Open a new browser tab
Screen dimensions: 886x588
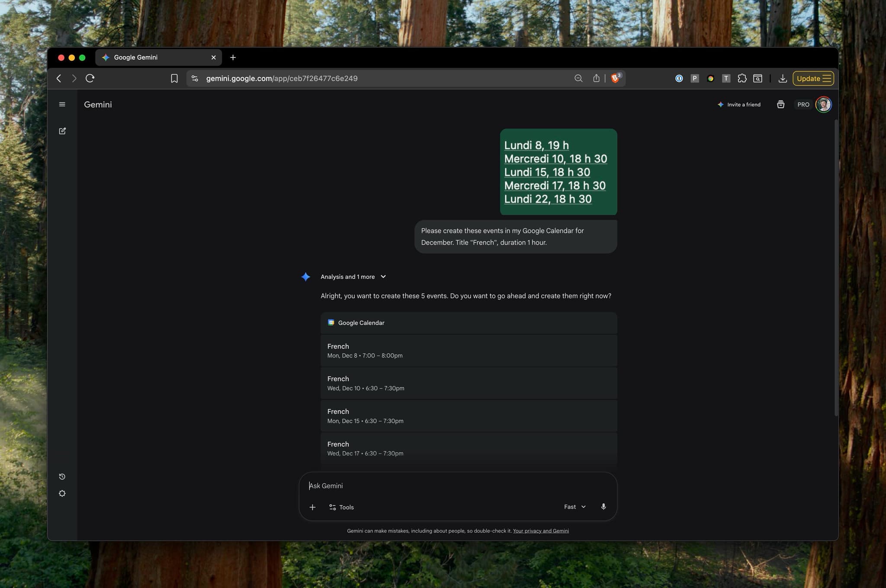coord(233,57)
